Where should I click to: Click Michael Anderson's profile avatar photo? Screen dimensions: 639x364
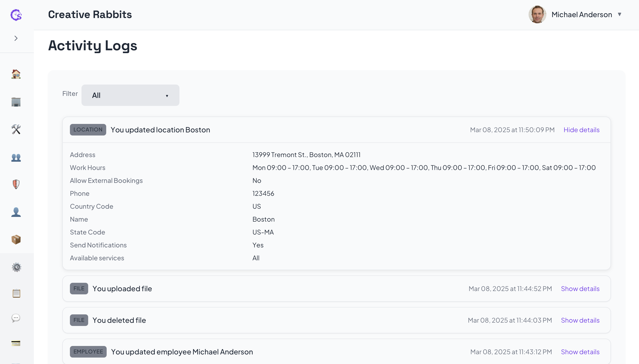[537, 14]
